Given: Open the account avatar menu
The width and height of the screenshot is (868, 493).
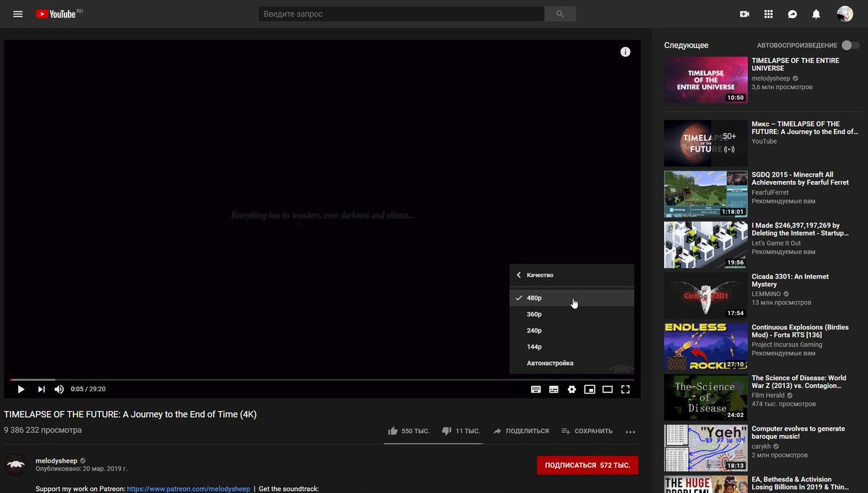Looking at the screenshot, I should pyautogui.click(x=845, y=14).
